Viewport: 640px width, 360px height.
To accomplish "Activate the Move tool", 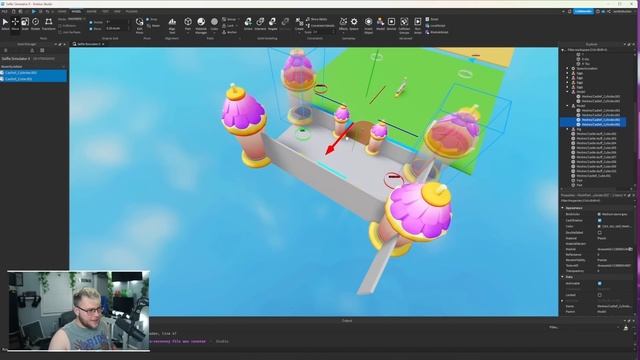I will [x=15, y=24].
